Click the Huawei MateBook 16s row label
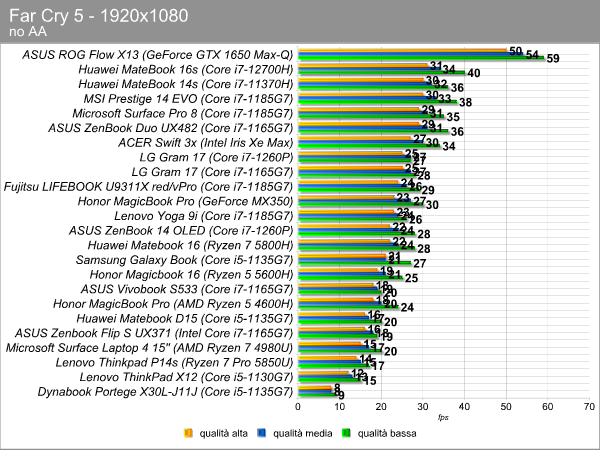Image resolution: width=600 pixels, height=450 pixels. 186,70
